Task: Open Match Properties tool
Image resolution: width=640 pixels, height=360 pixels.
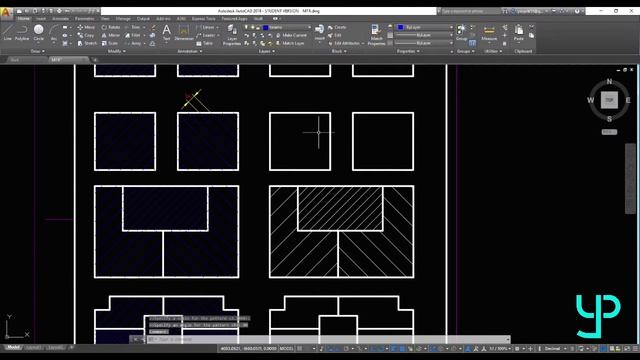Action: [376, 35]
